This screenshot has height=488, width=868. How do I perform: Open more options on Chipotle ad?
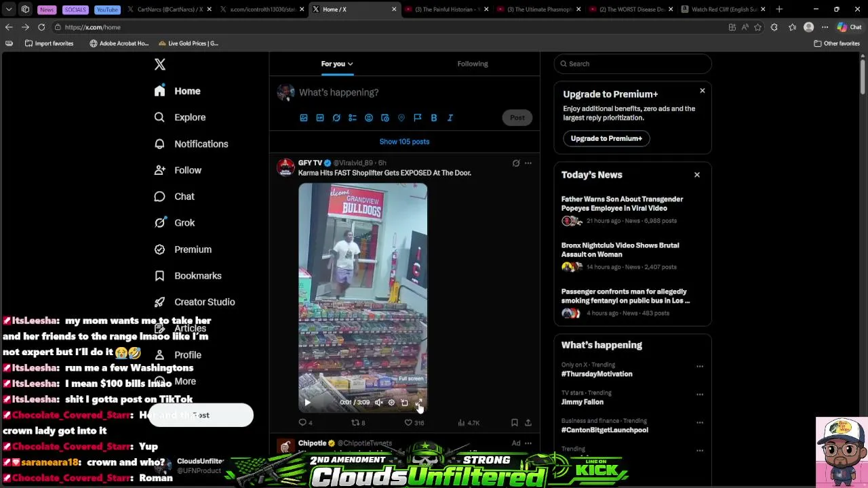pyautogui.click(x=528, y=443)
